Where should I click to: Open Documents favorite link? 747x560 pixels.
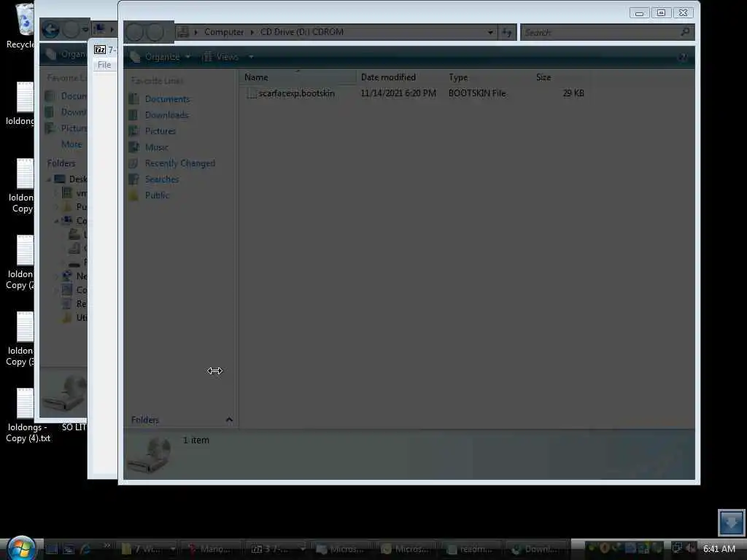[167, 99]
